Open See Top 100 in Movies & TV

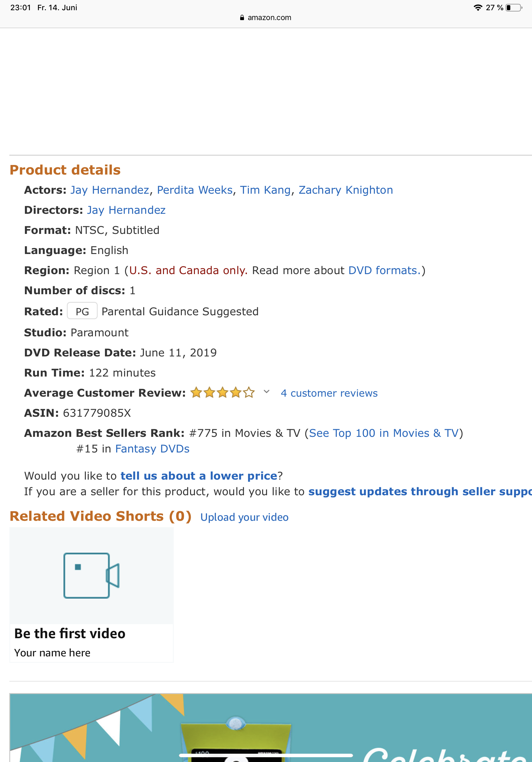384,433
